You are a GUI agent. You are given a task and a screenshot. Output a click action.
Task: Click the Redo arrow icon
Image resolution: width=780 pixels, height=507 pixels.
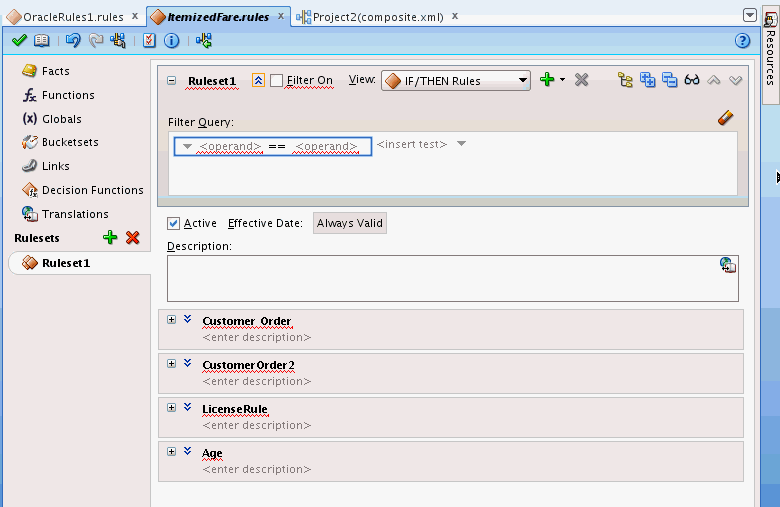click(x=96, y=40)
